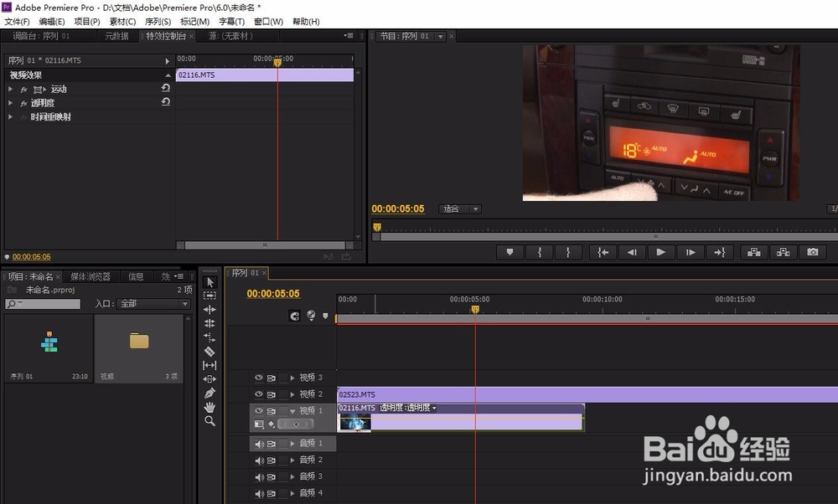The height and width of the screenshot is (504, 838).
Task: Open the 文件(F) menu
Action: [17, 22]
